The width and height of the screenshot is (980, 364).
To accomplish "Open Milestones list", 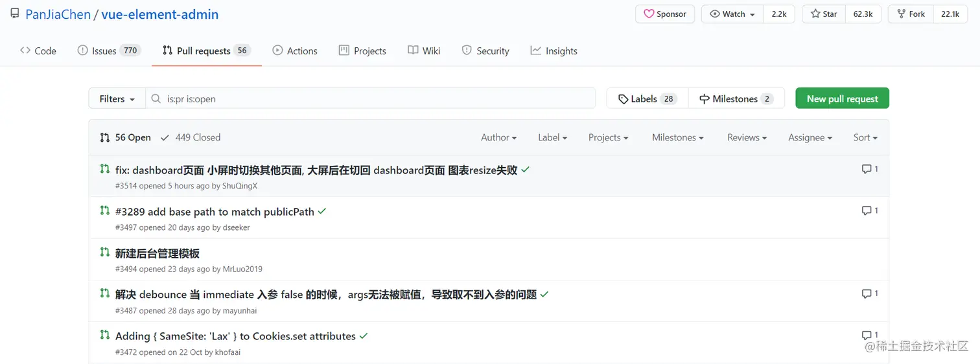I will [x=736, y=98].
